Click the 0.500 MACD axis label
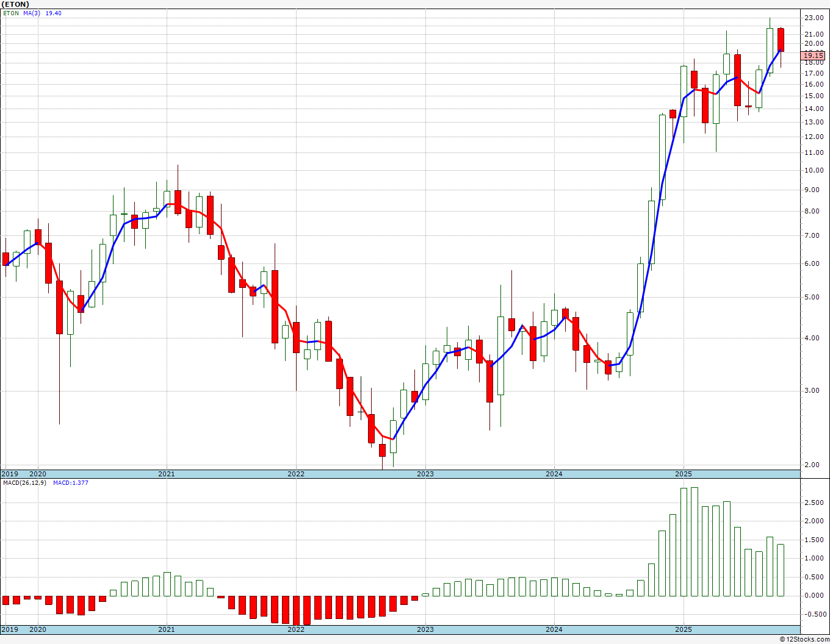 tap(814, 577)
